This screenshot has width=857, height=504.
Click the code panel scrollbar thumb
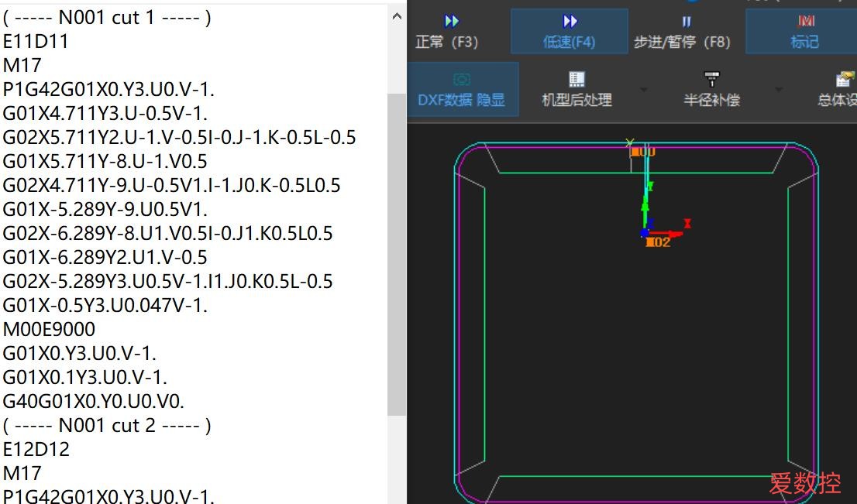(x=396, y=254)
